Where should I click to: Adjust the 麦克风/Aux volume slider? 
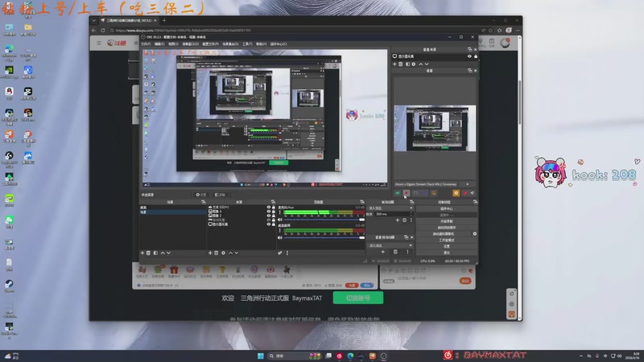click(324, 220)
